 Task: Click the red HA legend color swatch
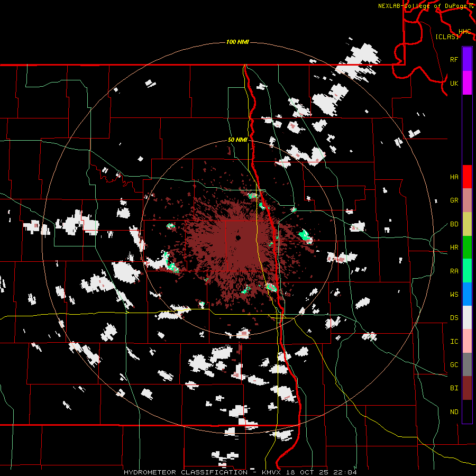467,177
